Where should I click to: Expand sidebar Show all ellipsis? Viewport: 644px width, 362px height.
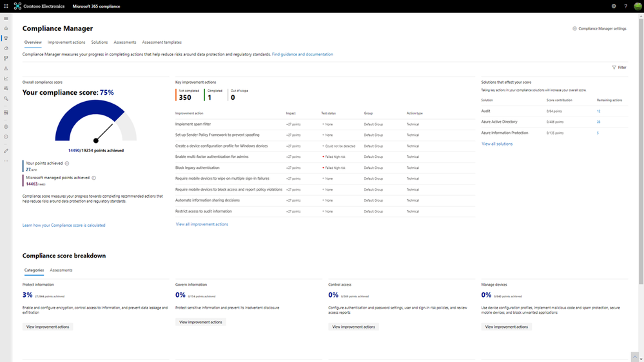coord(6,160)
